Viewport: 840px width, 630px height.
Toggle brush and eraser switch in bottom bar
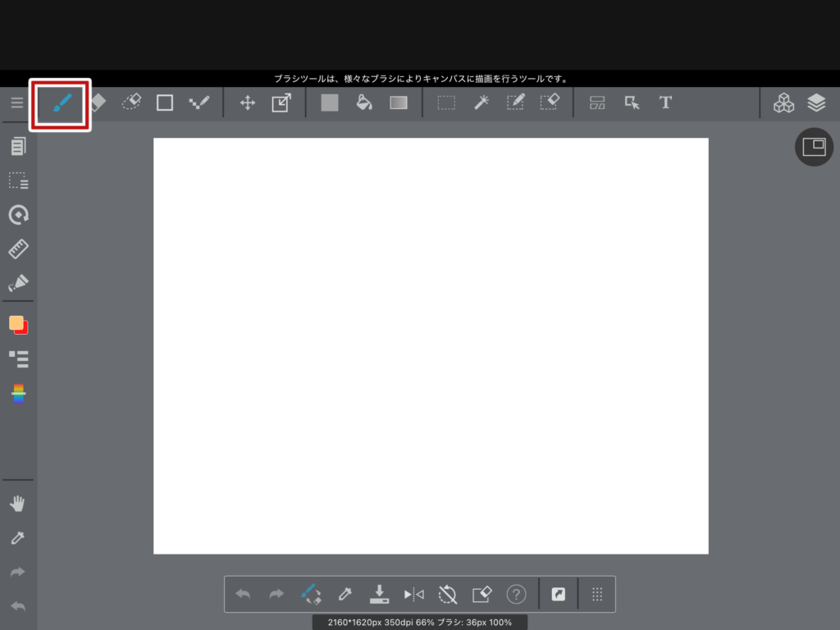pos(311,594)
